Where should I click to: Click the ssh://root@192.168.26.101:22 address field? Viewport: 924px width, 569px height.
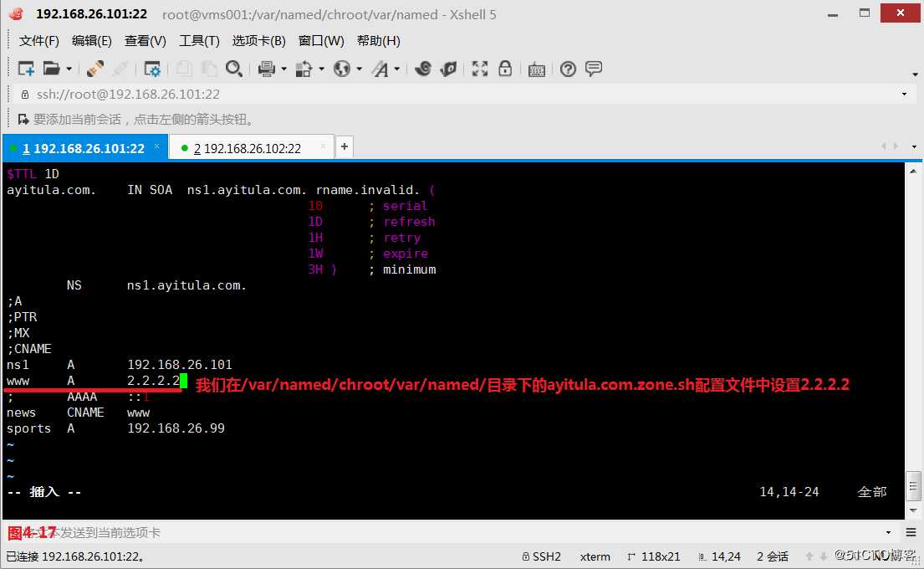460,95
